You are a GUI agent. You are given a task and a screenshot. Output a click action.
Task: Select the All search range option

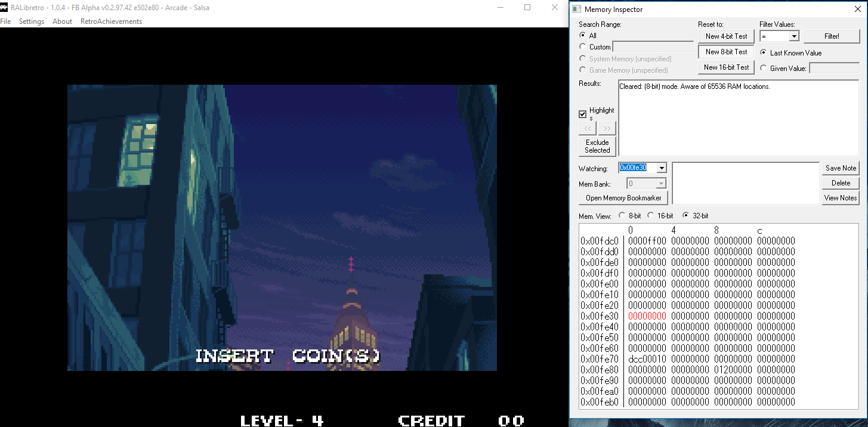583,36
